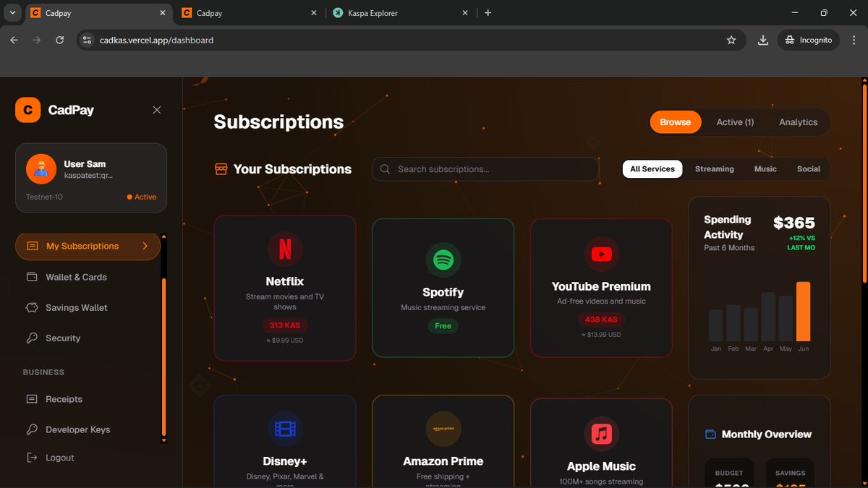
Task: Click the Your Subscriptions store icon
Action: click(221, 169)
